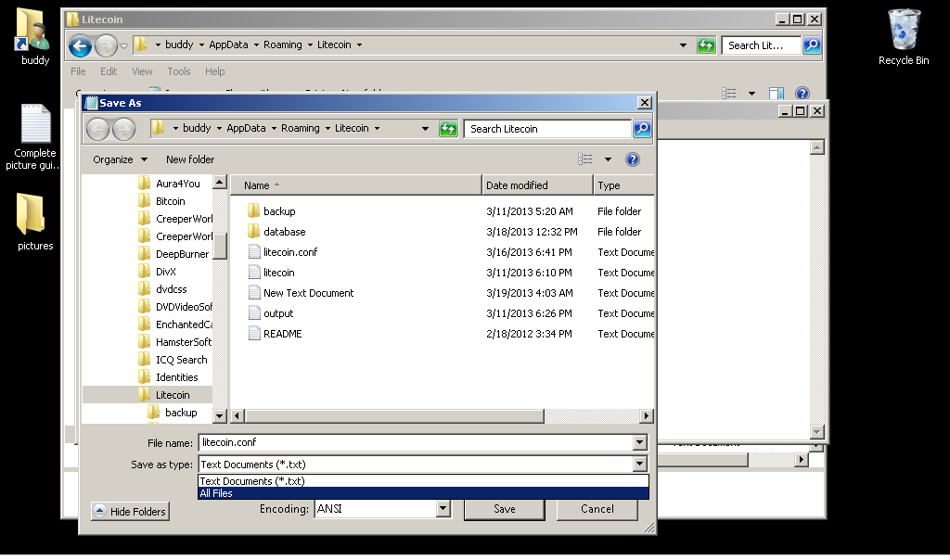Image resolution: width=950 pixels, height=560 pixels.
Task: Select Litecoin folder in the folder tree
Action: [173, 395]
